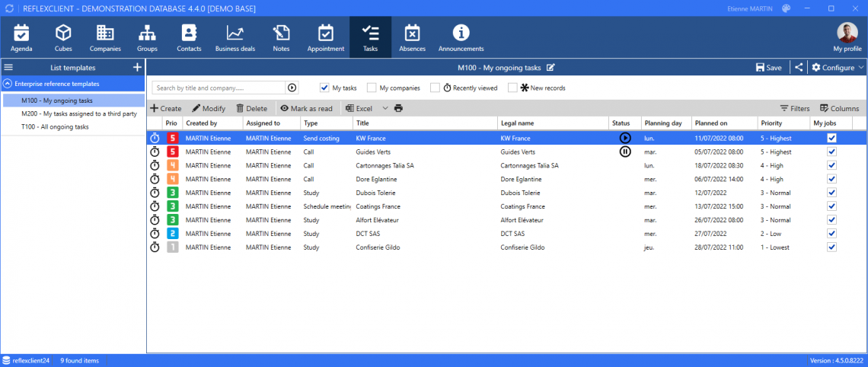Open My profile avatar
Image resolution: width=868 pixels, height=367 pixels.
coord(847,34)
